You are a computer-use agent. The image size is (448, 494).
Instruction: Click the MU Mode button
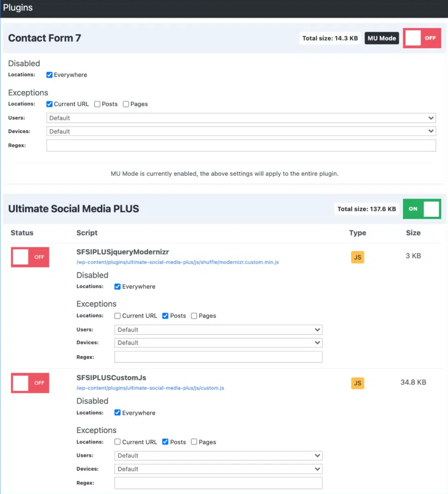coord(382,38)
